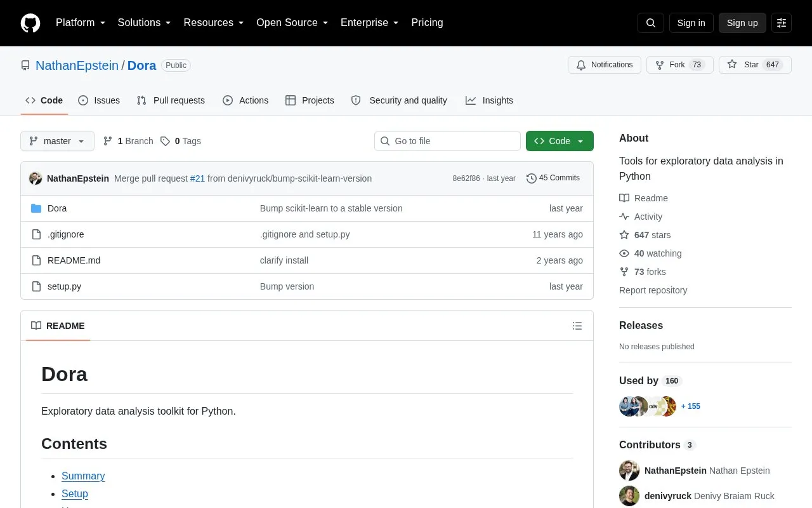Fork the repository
Viewport: 812px width, 508px height.
click(x=680, y=65)
